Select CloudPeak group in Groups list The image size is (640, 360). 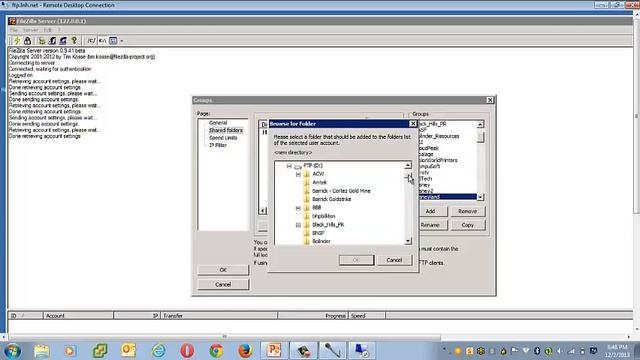click(x=429, y=148)
